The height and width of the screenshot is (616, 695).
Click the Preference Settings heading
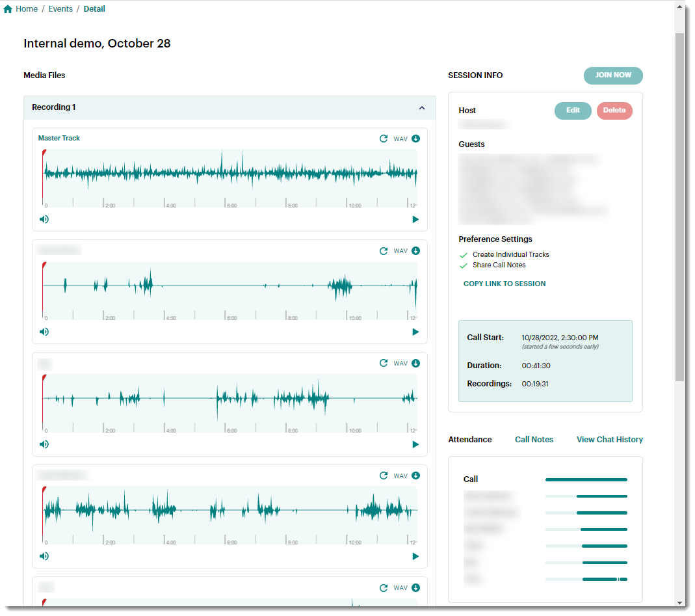495,239
